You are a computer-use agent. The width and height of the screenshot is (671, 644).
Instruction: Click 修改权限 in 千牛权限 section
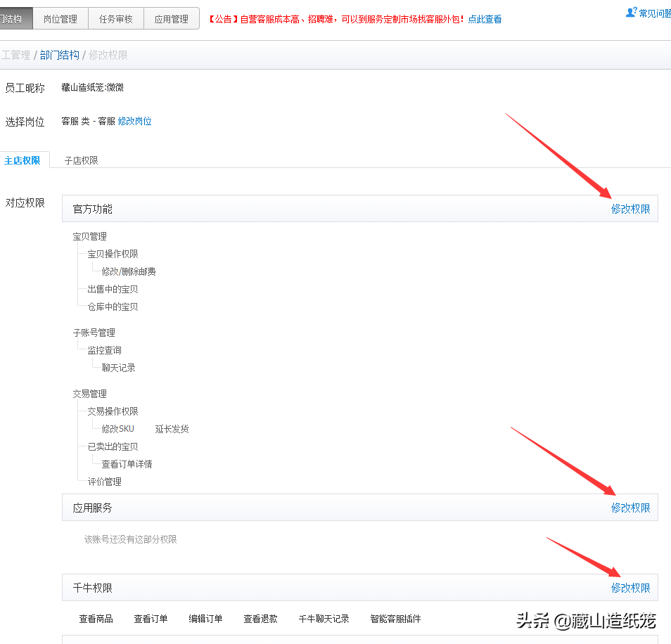(630, 588)
